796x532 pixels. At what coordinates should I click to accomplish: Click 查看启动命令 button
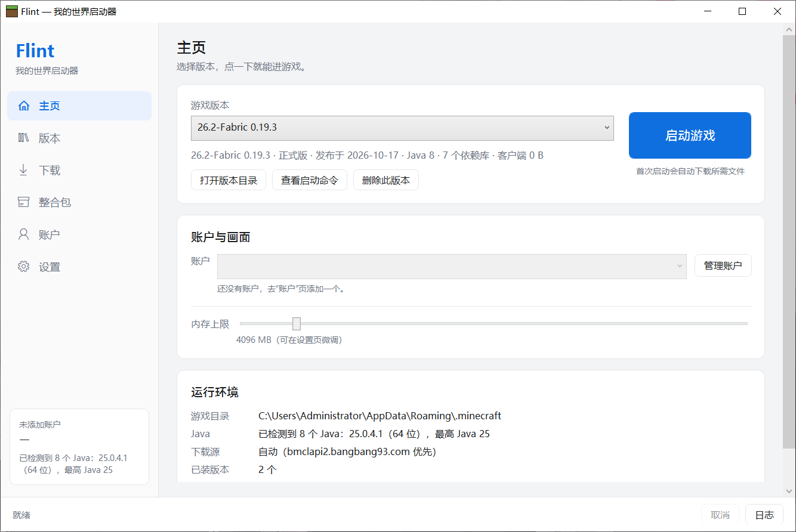310,180
